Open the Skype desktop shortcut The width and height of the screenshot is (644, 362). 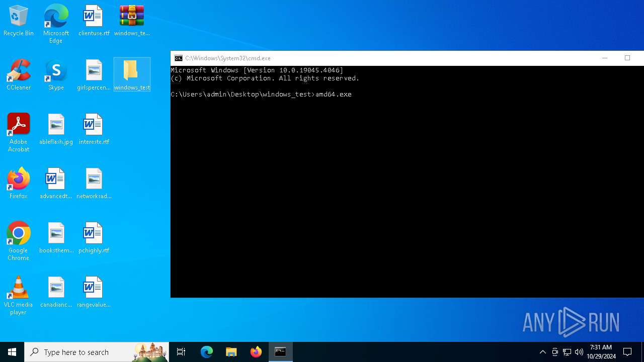click(56, 75)
